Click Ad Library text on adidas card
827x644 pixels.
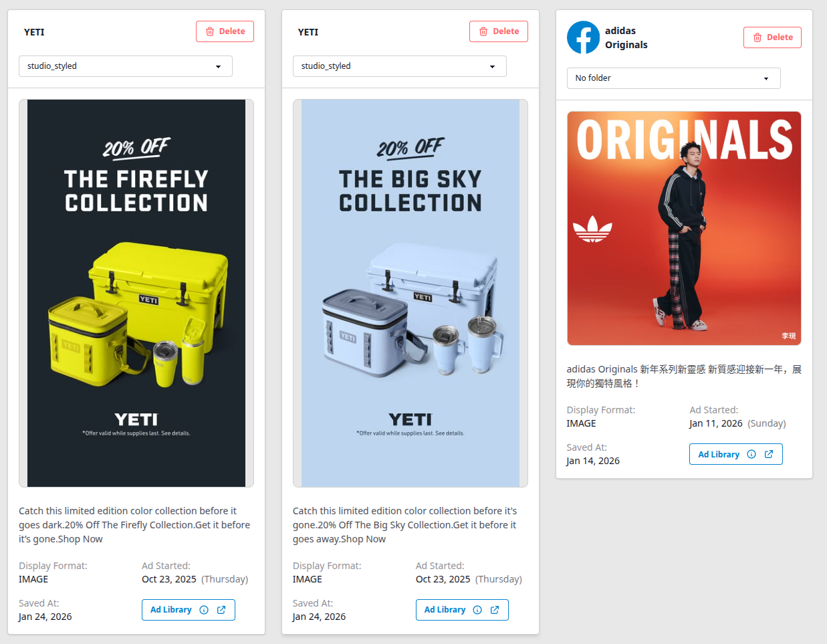click(x=719, y=454)
